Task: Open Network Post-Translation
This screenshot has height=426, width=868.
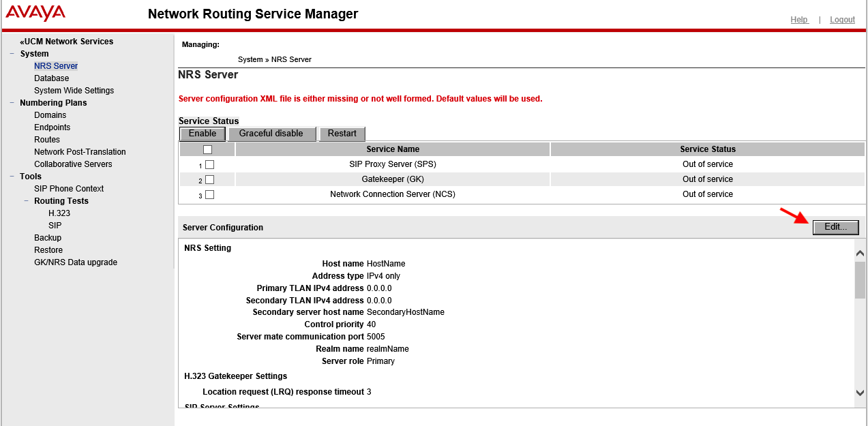Action: (x=80, y=152)
